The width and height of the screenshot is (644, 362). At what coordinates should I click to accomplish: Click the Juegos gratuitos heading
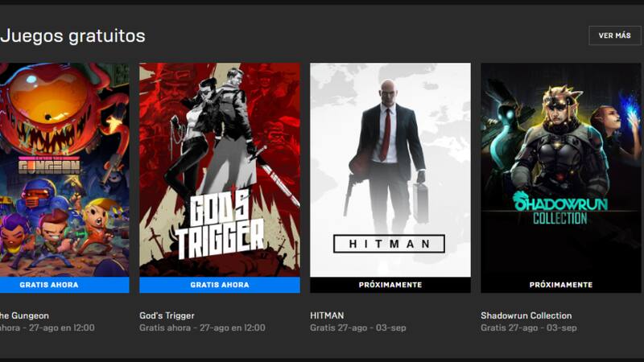[72, 35]
